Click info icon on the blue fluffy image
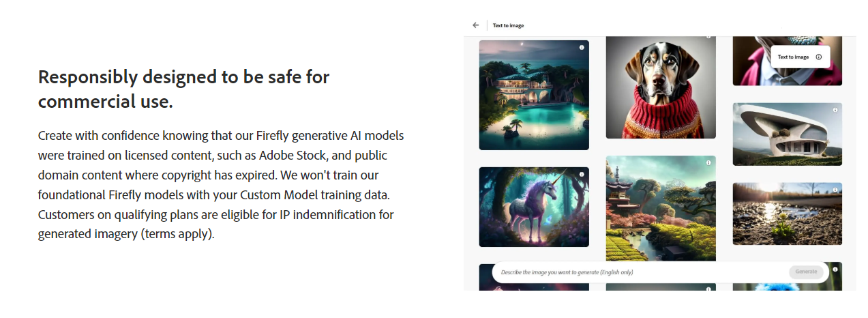This screenshot has height=318, width=868. coord(835,270)
